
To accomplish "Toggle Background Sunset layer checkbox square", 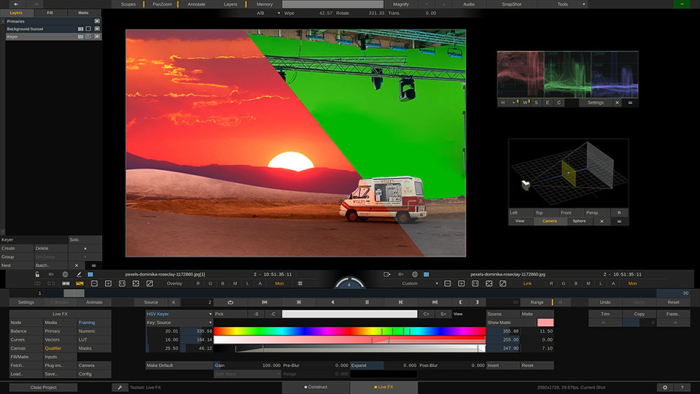I will coord(88,29).
